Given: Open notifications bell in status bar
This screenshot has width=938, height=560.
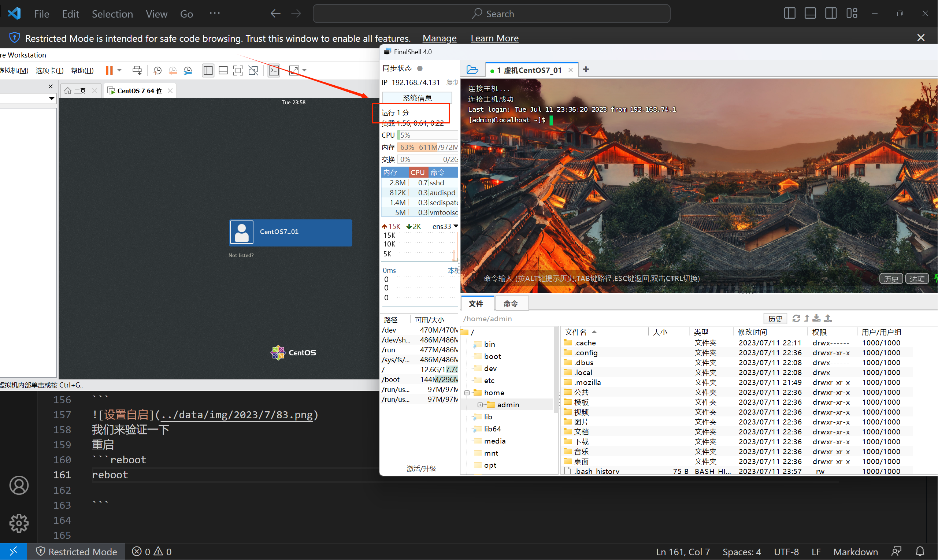Looking at the screenshot, I should pos(920,552).
